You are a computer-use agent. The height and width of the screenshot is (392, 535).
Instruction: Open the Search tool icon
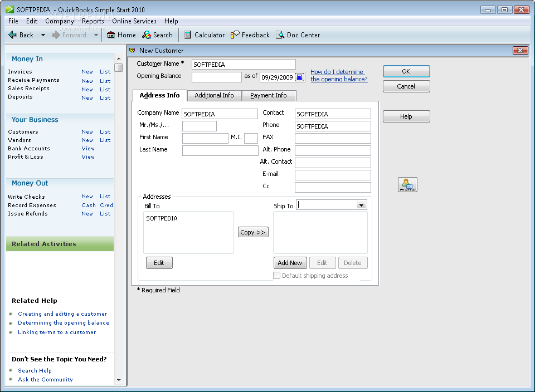(x=147, y=35)
